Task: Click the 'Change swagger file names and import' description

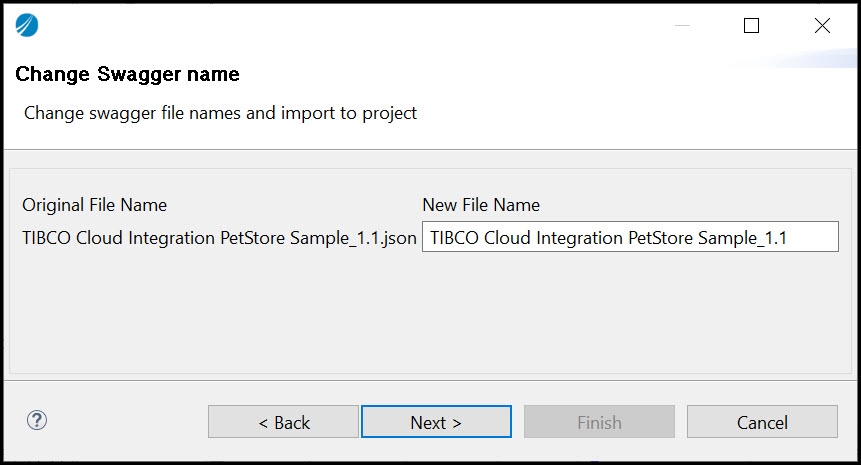Action: click(x=220, y=113)
